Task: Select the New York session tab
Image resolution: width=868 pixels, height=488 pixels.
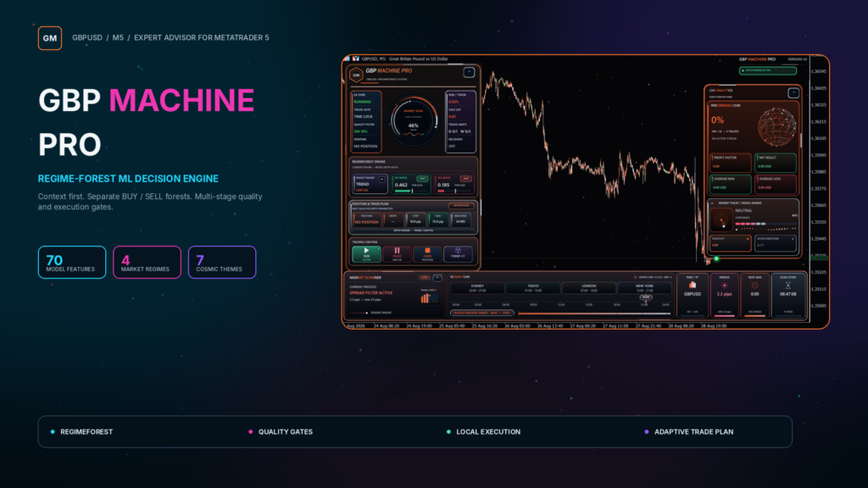Action: click(645, 288)
